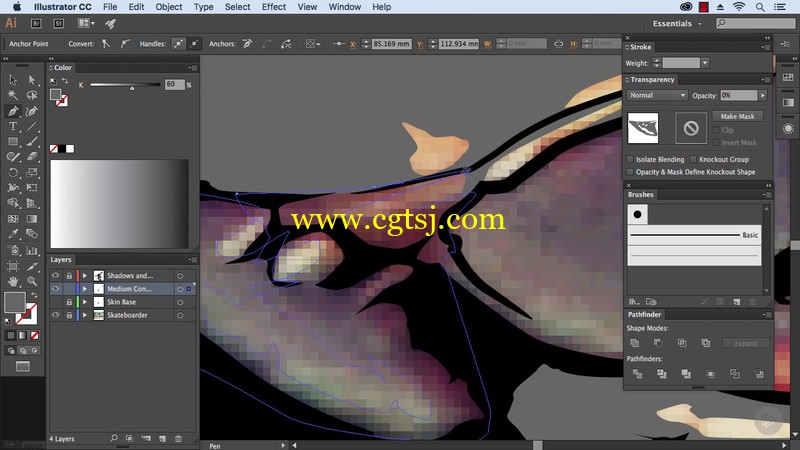Unlock the Shadows and... layer
Image resolution: width=800 pixels, height=450 pixels.
(69, 276)
